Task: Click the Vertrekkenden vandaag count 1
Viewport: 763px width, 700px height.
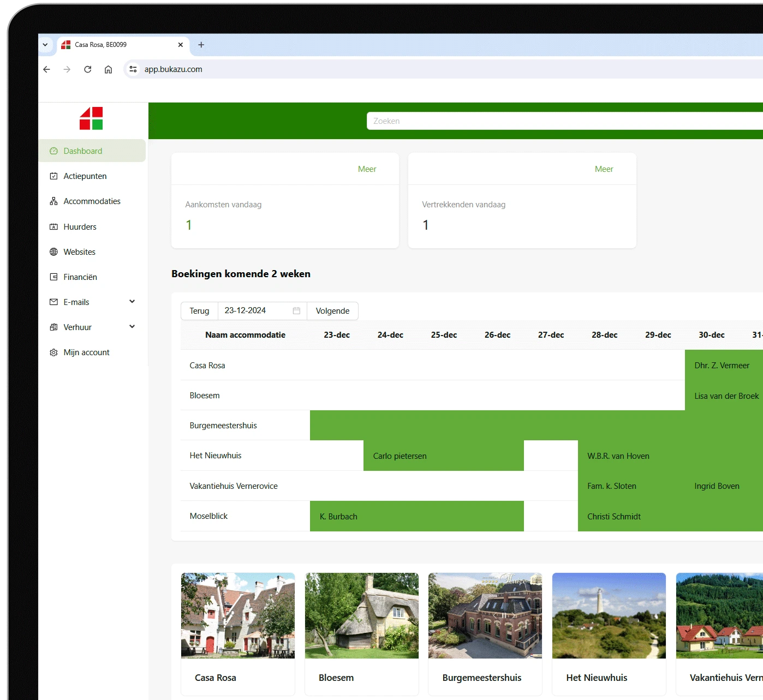Action: 426,225
